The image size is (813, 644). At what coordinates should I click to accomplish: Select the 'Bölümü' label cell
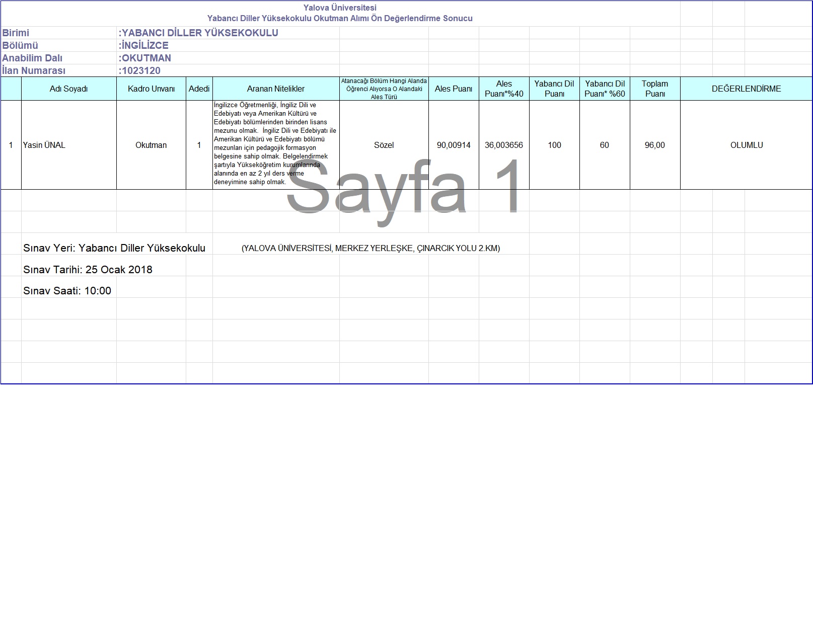tap(58, 45)
